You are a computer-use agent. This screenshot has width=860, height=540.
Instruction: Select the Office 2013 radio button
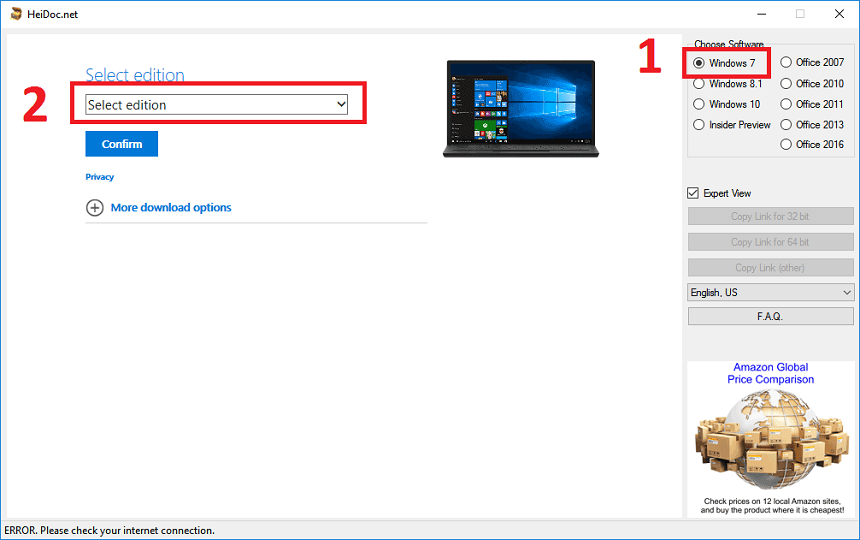786,125
